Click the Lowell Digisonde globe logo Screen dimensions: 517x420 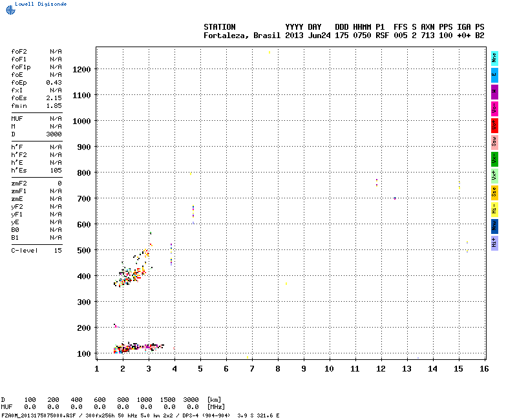tap(10, 10)
